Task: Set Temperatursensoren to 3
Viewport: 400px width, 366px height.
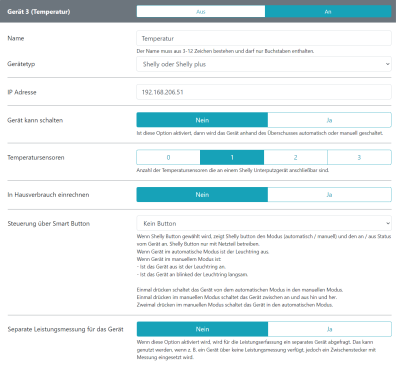Action: pyautogui.click(x=359, y=157)
